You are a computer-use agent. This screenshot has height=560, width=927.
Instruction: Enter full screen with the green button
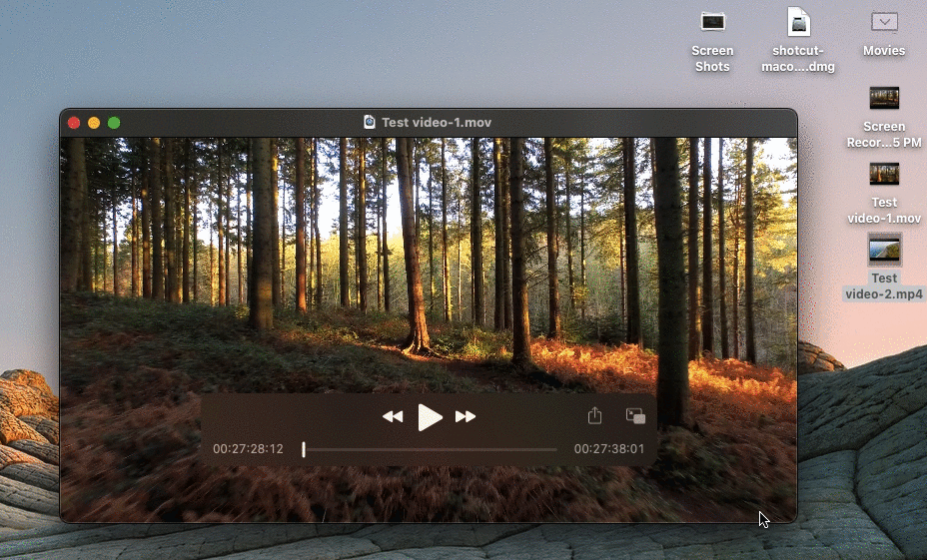[x=114, y=123]
